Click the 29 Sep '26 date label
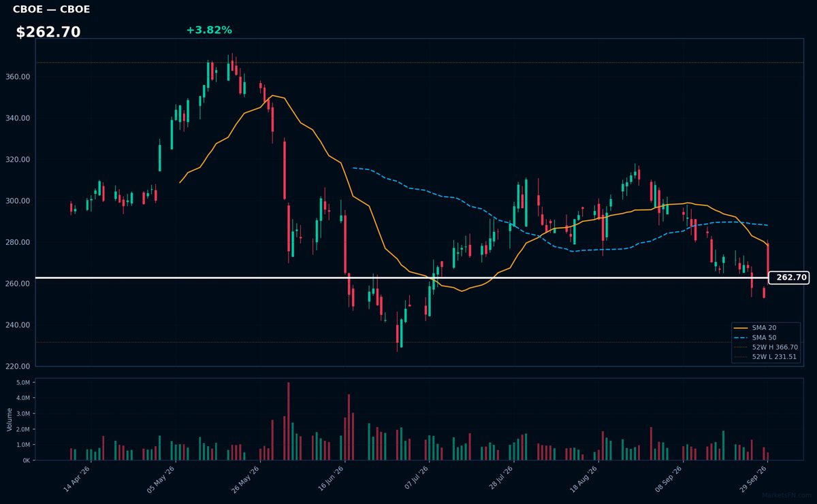 click(752, 480)
